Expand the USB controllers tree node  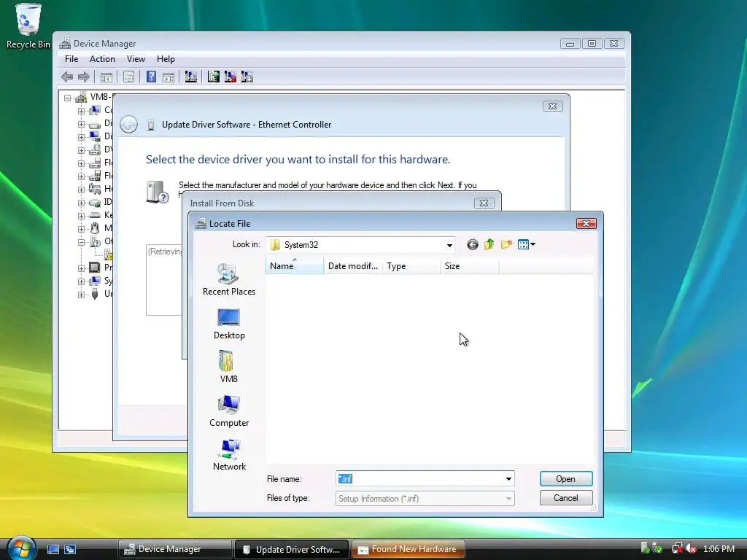click(81, 295)
